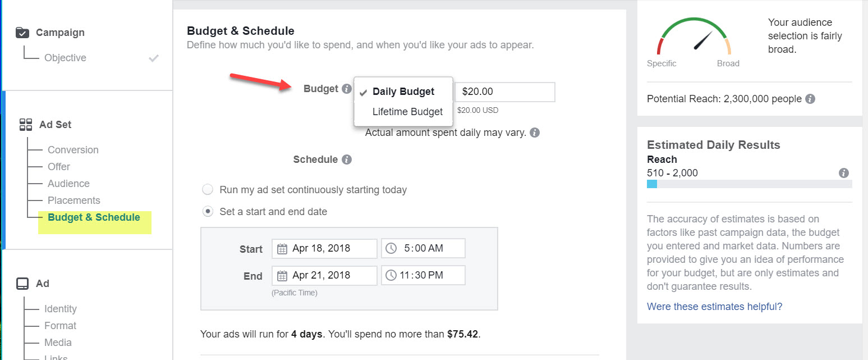
Task: Navigate to the Audience section
Action: 68,183
